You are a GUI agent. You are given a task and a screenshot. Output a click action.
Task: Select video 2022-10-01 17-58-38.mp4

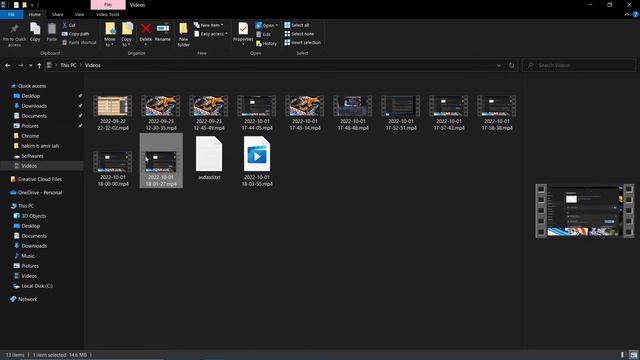(497, 113)
